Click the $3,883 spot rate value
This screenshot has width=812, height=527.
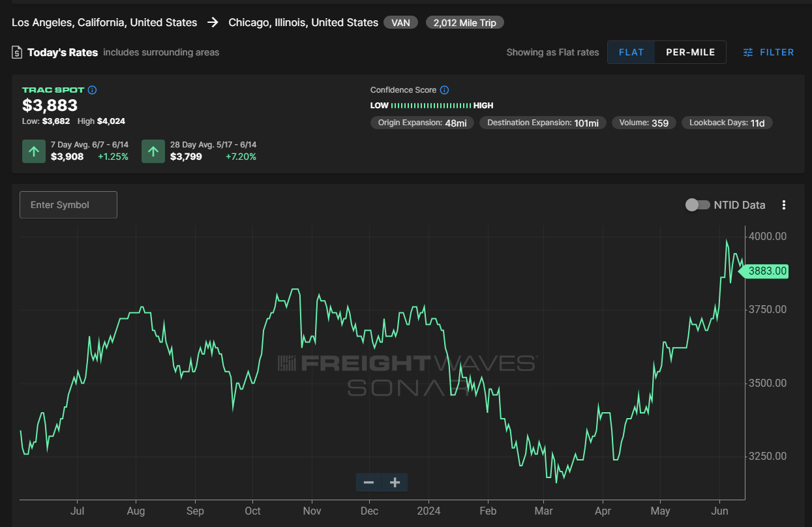[50, 105]
